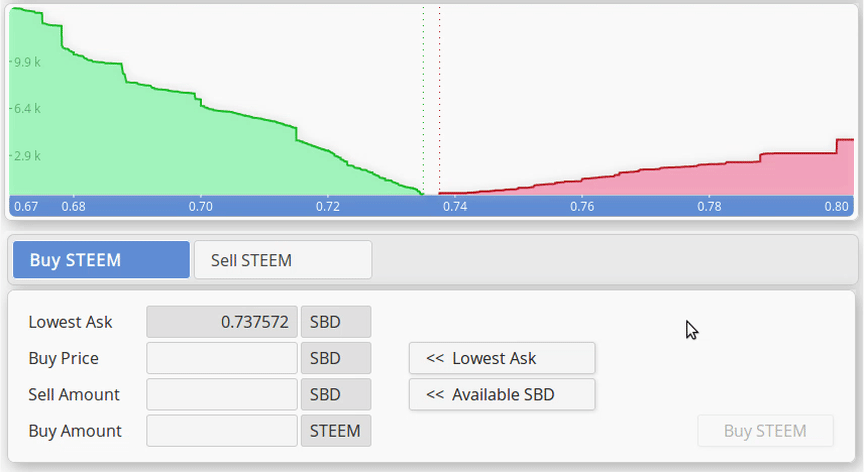Click the 0.70 price axis label
Screen dimensions: 864x472
click(201, 207)
